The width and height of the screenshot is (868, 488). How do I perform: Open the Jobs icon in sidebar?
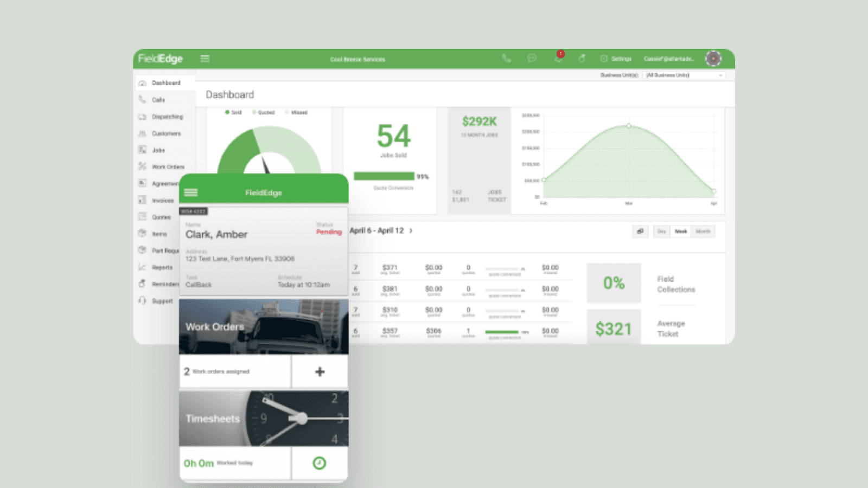pos(142,150)
